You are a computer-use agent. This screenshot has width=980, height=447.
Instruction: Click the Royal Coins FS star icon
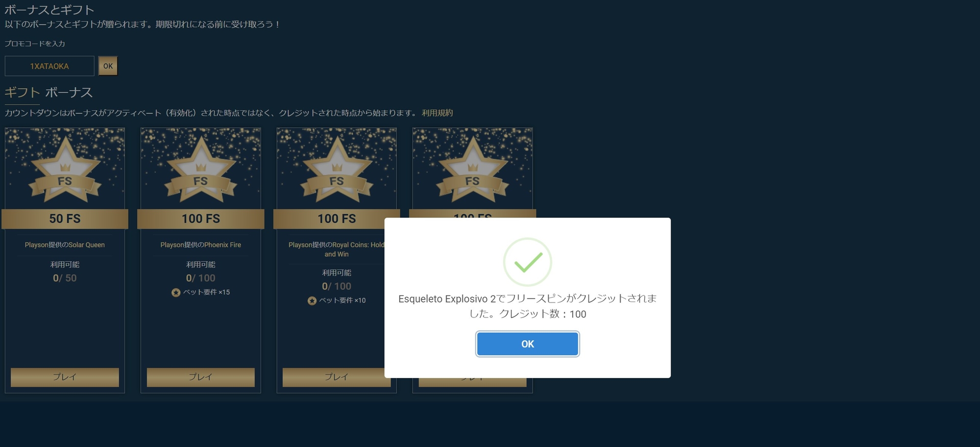[x=337, y=170]
